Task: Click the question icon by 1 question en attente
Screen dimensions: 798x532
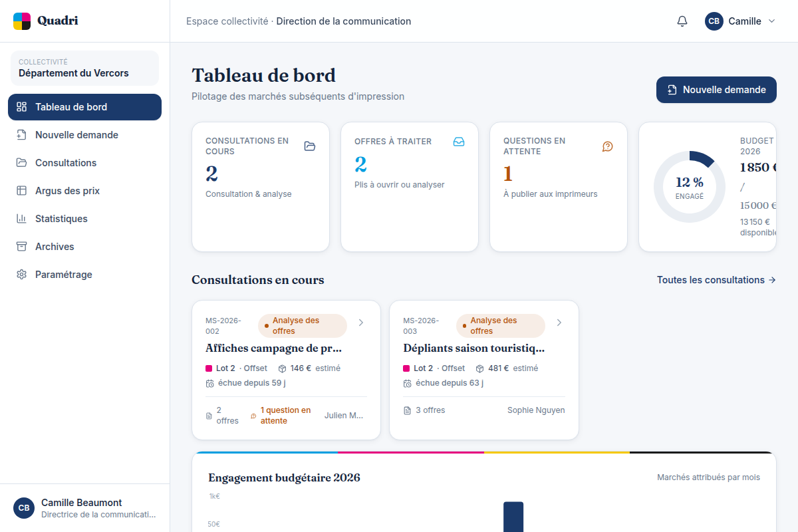Action: [x=253, y=416]
